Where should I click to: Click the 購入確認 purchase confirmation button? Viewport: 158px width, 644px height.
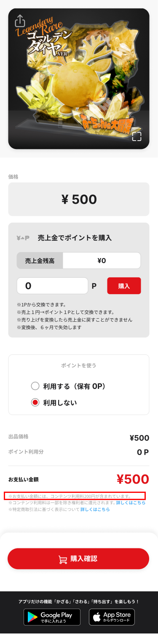[78, 559]
